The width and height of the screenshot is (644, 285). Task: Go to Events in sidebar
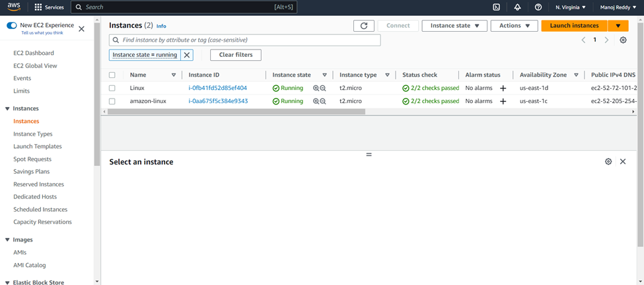click(x=22, y=78)
